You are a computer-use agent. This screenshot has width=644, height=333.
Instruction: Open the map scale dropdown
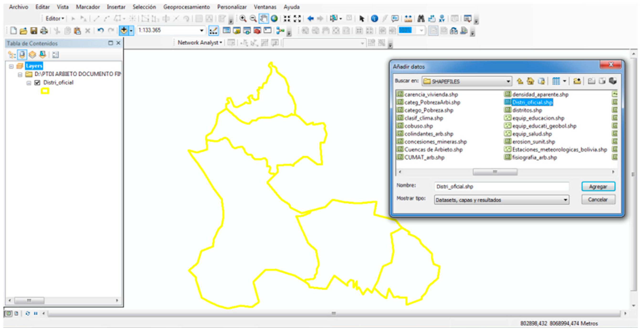201,31
